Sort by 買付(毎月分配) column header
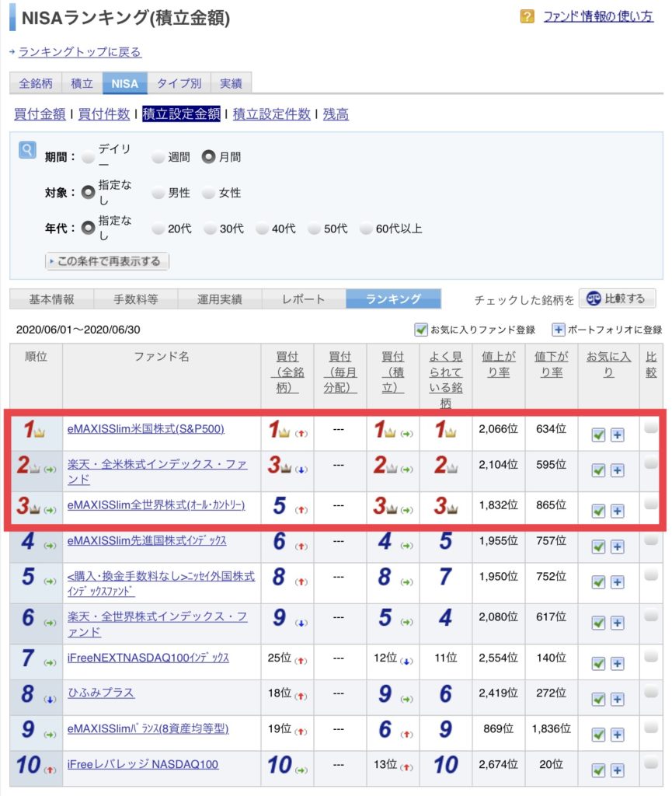The height and width of the screenshot is (796, 672). pos(339,372)
